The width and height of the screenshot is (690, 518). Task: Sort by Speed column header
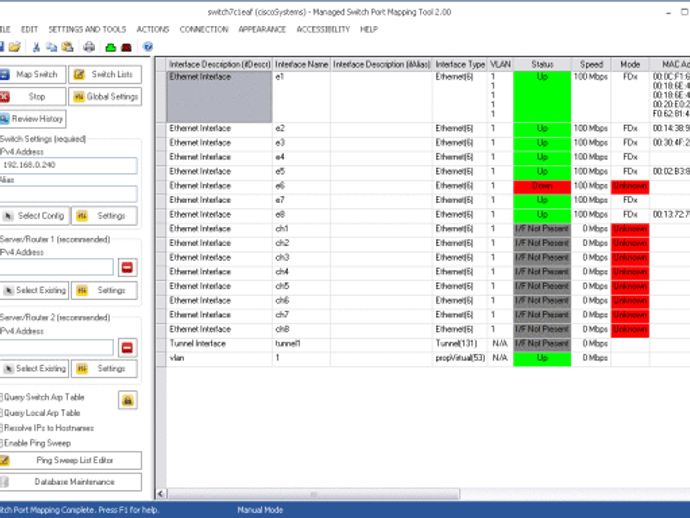click(591, 65)
